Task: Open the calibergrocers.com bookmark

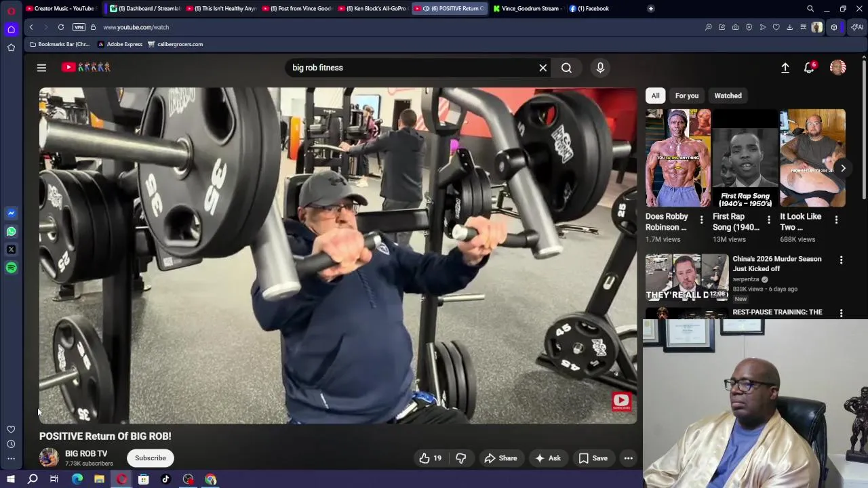Action: tap(175, 44)
